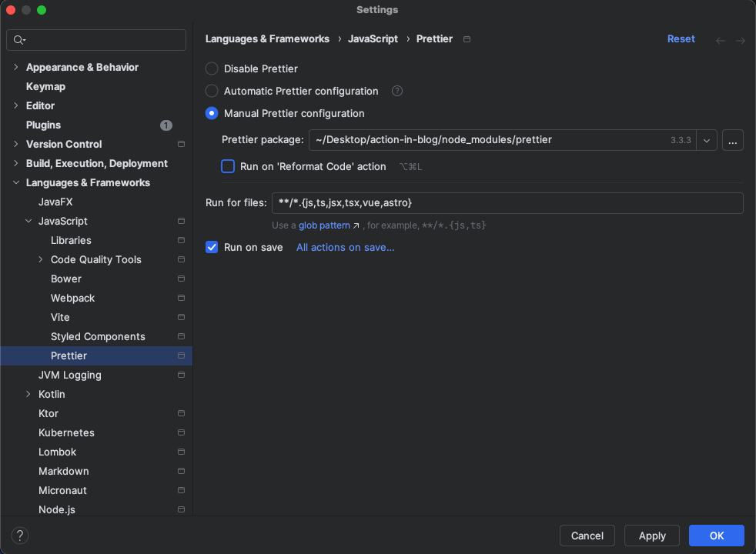Open the Keymap settings page
756x554 pixels.
[x=45, y=86]
